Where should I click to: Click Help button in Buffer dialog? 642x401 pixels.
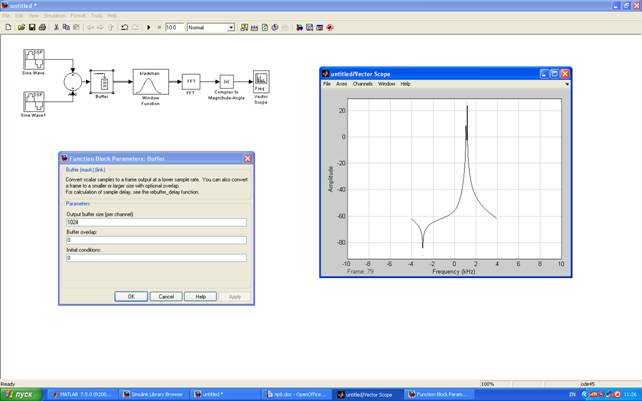[x=200, y=296]
